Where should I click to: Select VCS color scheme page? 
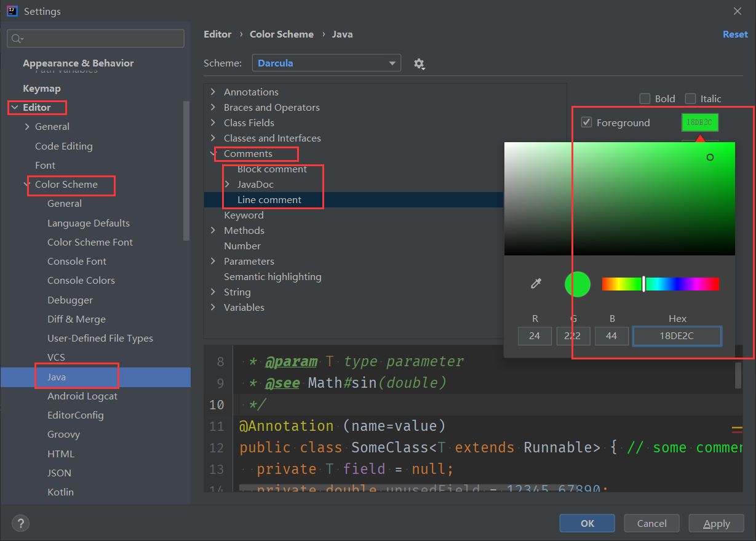point(56,358)
